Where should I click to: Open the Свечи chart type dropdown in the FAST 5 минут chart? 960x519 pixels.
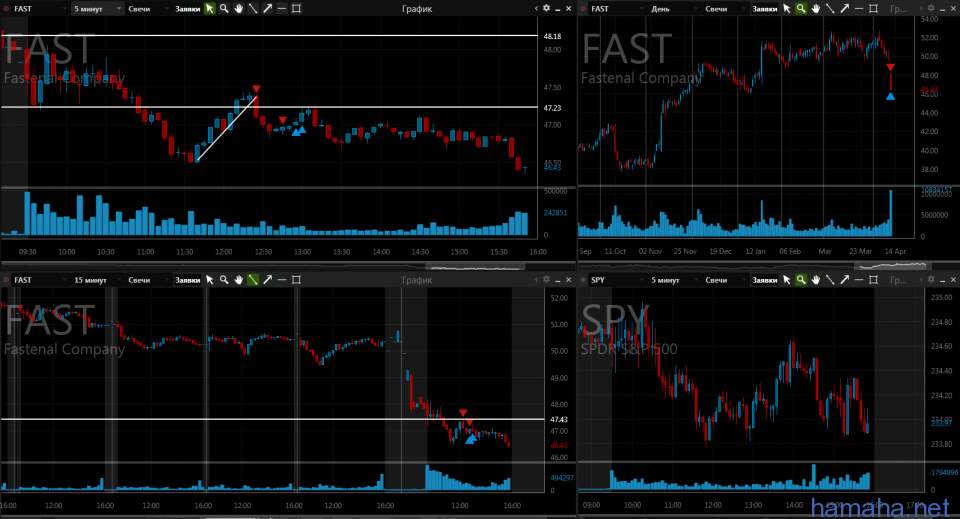148,9
